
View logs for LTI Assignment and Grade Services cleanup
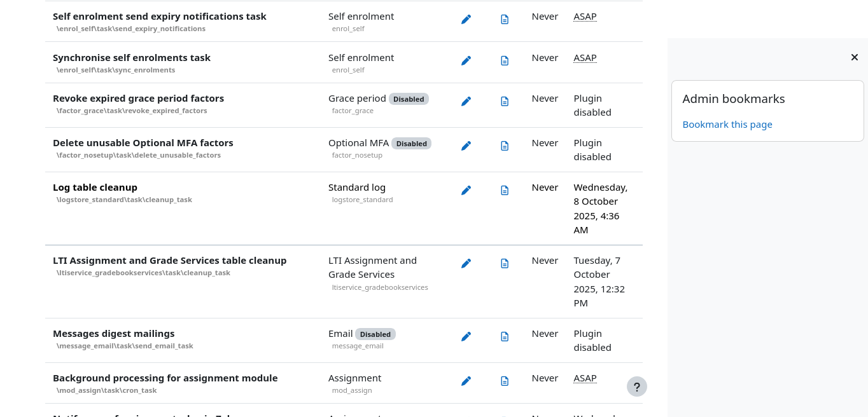(x=505, y=263)
